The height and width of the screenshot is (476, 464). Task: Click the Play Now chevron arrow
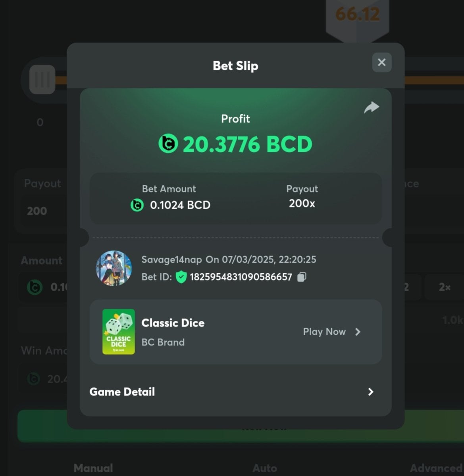click(358, 332)
